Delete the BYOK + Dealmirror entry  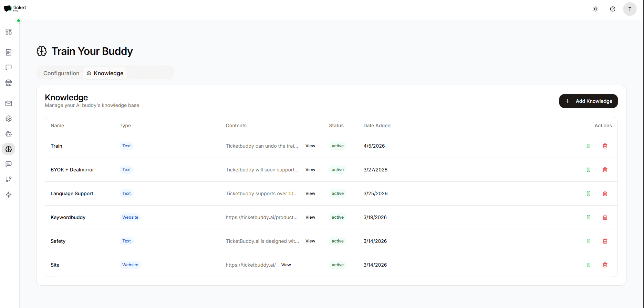pos(605,170)
